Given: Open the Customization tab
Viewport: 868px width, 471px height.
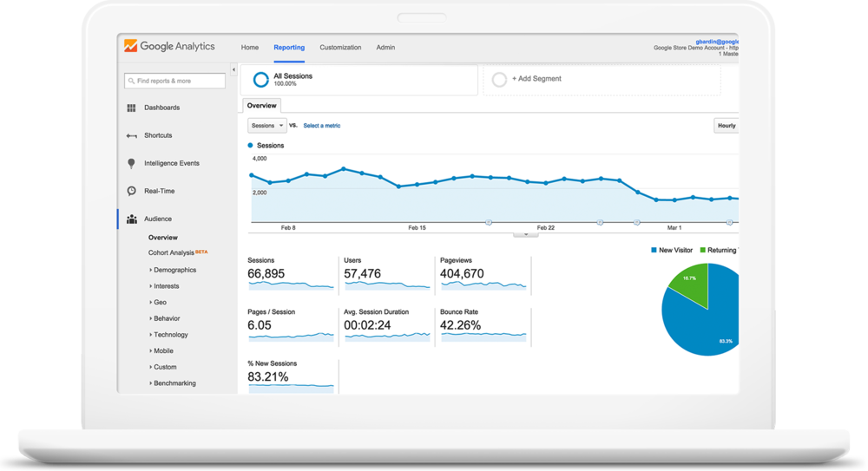Looking at the screenshot, I should [340, 48].
